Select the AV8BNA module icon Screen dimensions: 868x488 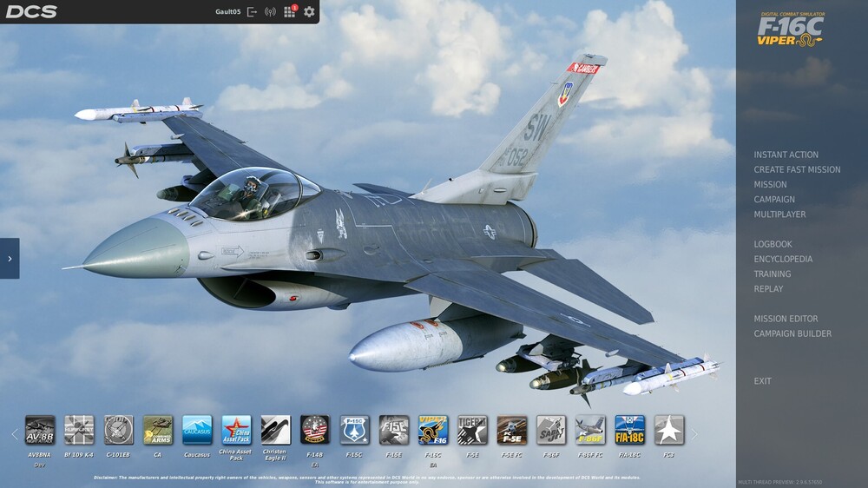pyautogui.click(x=40, y=430)
